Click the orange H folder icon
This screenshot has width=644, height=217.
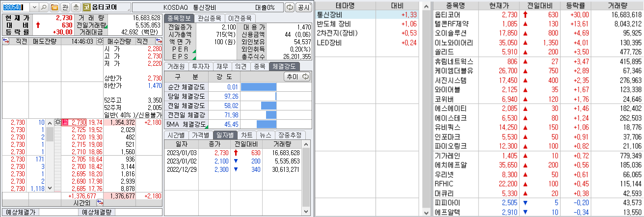(x=54, y=8)
